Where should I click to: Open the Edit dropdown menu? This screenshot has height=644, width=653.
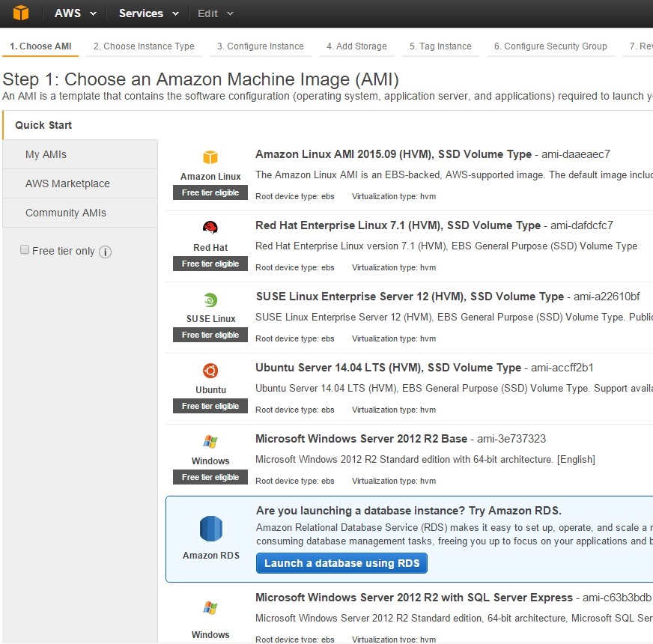216,13
